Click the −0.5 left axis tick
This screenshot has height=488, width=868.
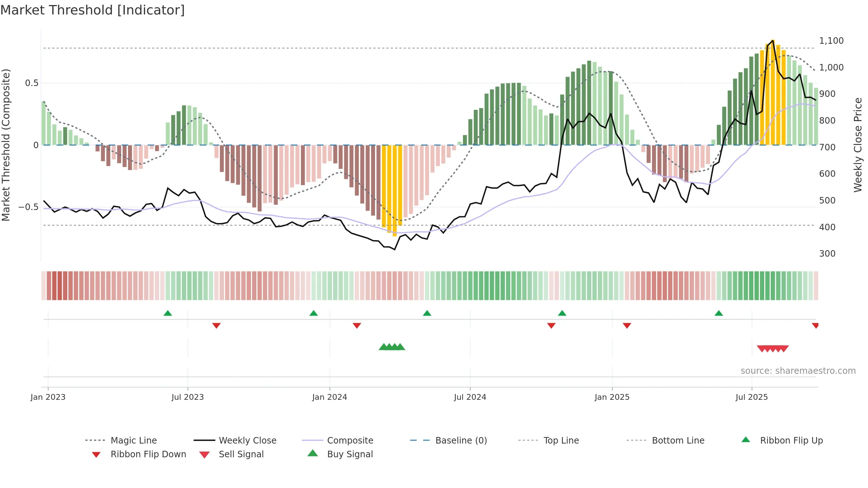[x=29, y=207]
